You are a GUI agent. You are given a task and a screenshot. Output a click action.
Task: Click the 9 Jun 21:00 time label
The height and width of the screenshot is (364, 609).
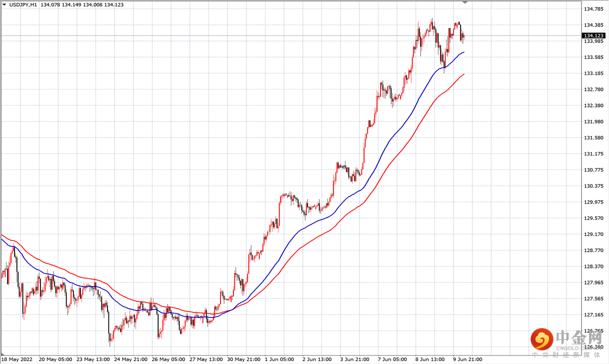(468, 359)
